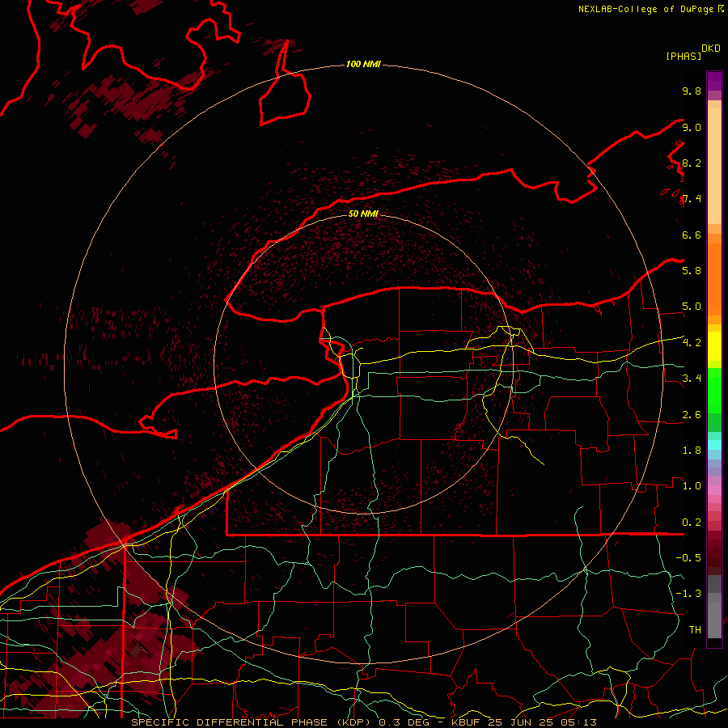Pick the bright yellow color bar segment

click(714, 346)
